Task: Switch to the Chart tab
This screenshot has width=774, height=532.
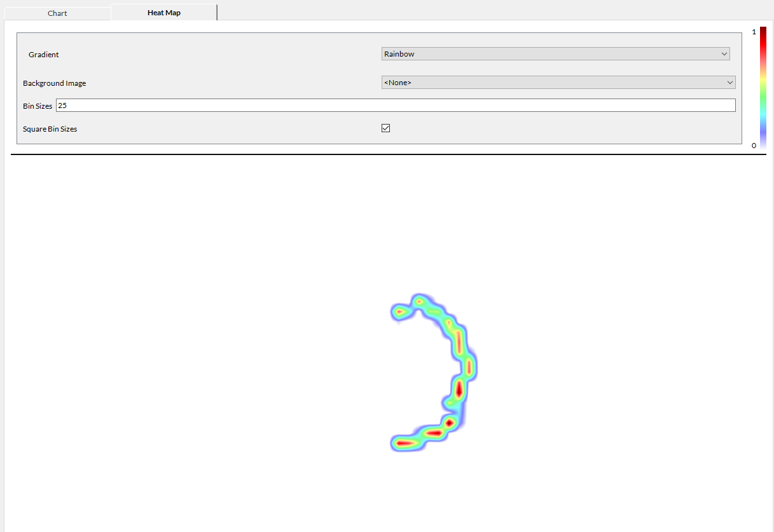Action: pyautogui.click(x=57, y=13)
